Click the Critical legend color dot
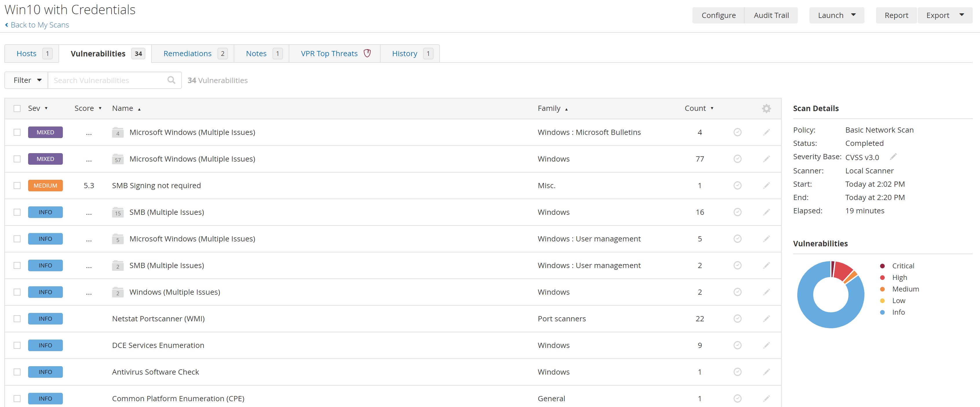This screenshot has width=980, height=407. [882, 266]
